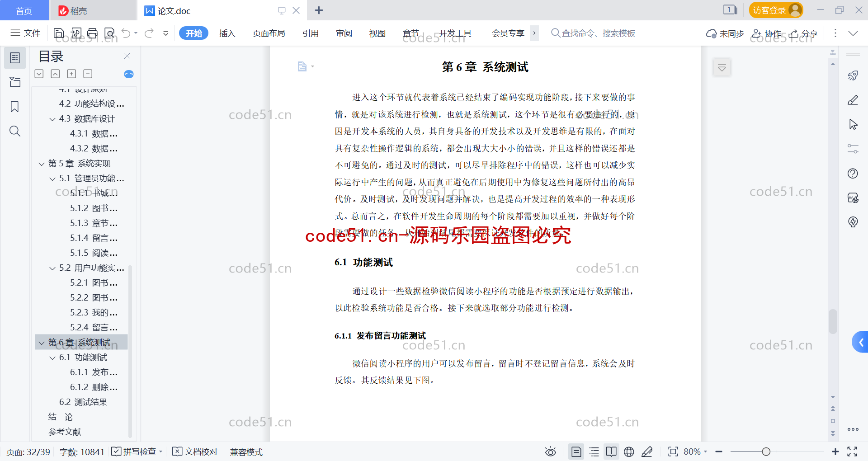The width and height of the screenshot is (868, 461).
Task: Select the 引用 ribbon tab
Action: pos(311,33)
